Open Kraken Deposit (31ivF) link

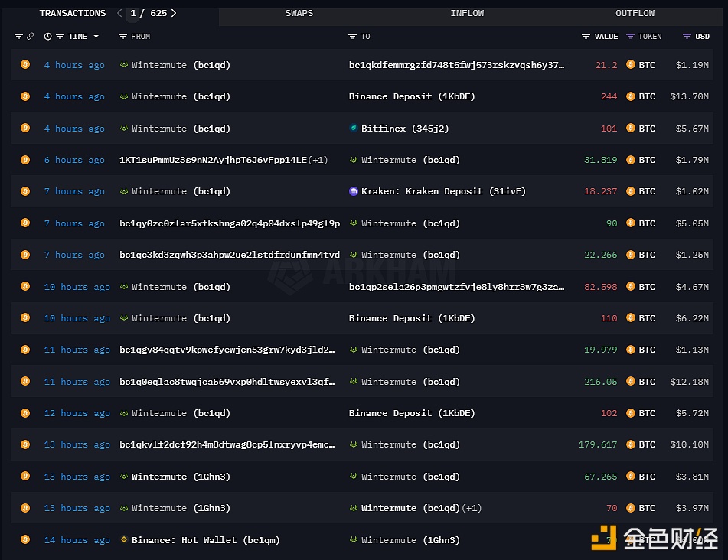(x=443, y=191)
